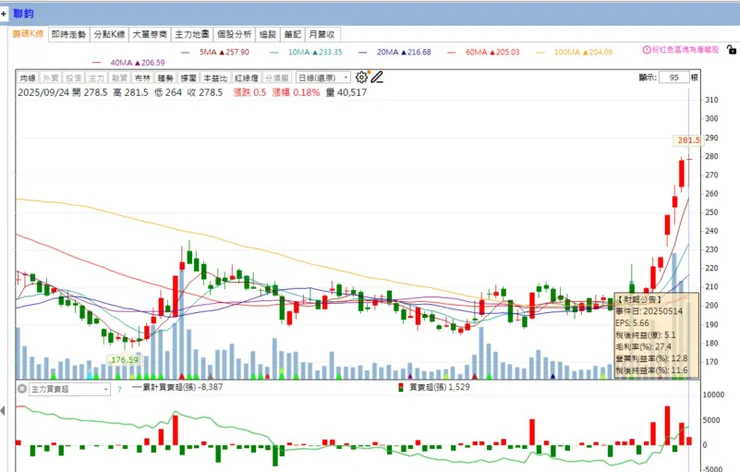740x472 pixels.
Task: Toggle the 趨勢 indicator button
Action: tap(166, 78)
